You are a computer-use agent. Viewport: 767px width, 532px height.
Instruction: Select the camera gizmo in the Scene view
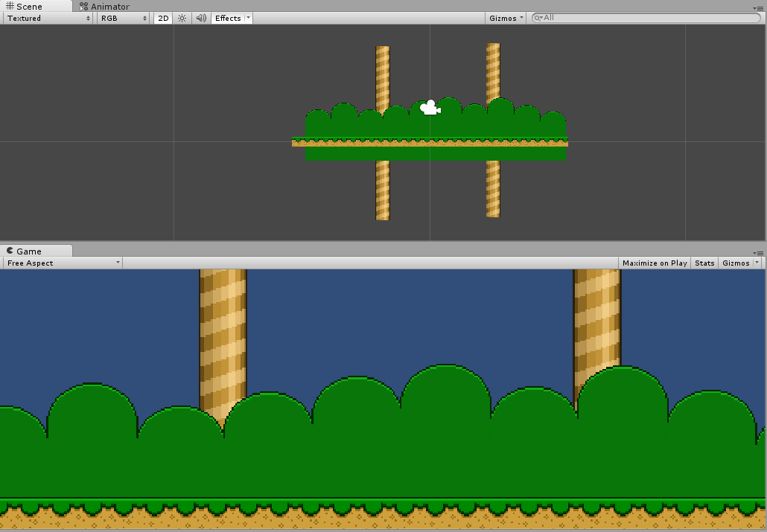pos(430,108)
